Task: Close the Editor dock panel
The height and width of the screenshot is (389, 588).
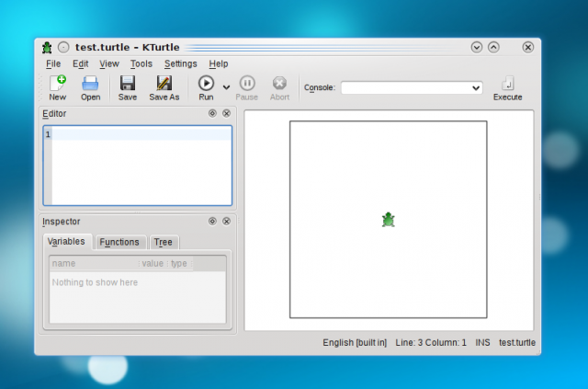Action: click(x=226, y=114)
